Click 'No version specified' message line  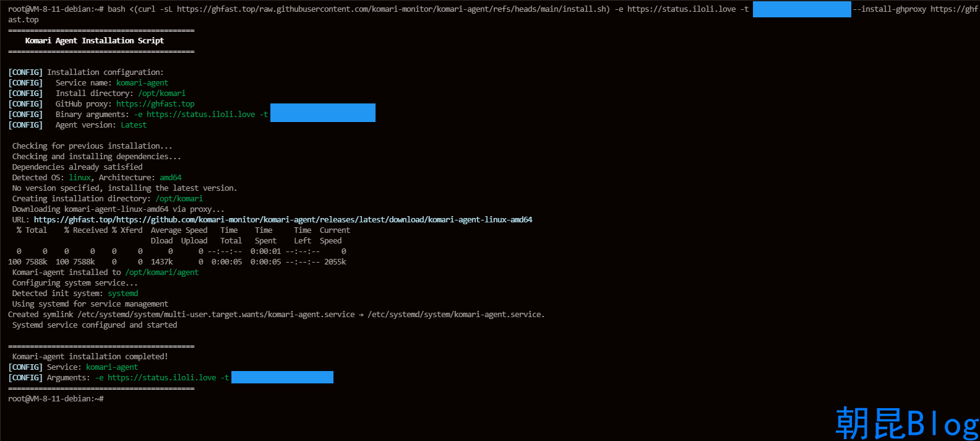(124, 188)
